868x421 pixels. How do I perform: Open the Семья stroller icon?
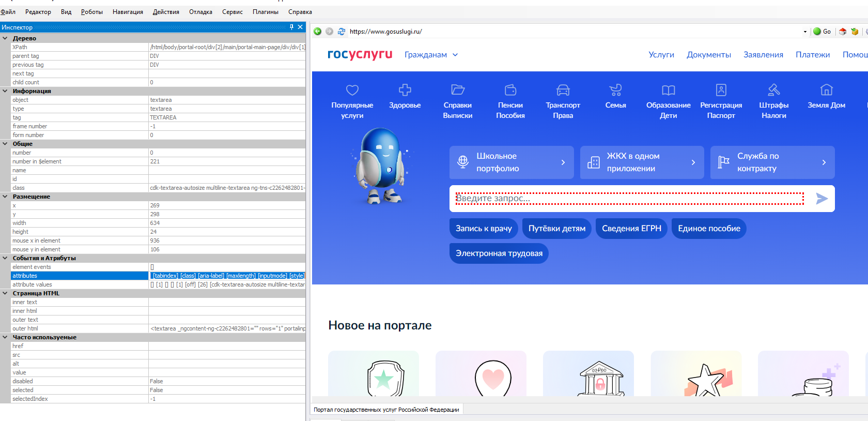click(x=616, y=90)
